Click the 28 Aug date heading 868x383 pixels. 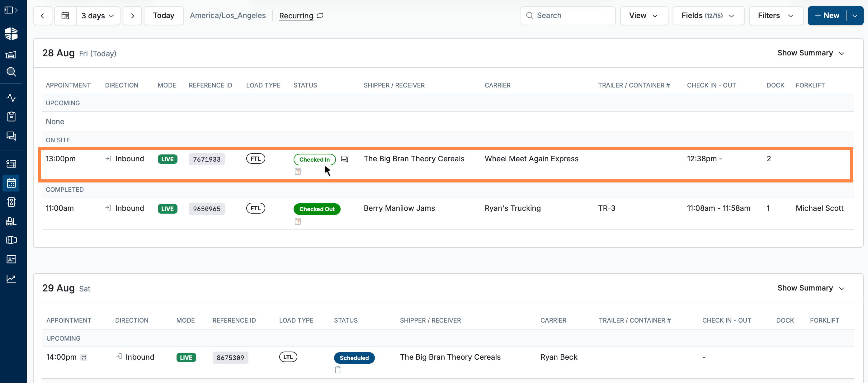pyautogui.click(x=58, y=53)
